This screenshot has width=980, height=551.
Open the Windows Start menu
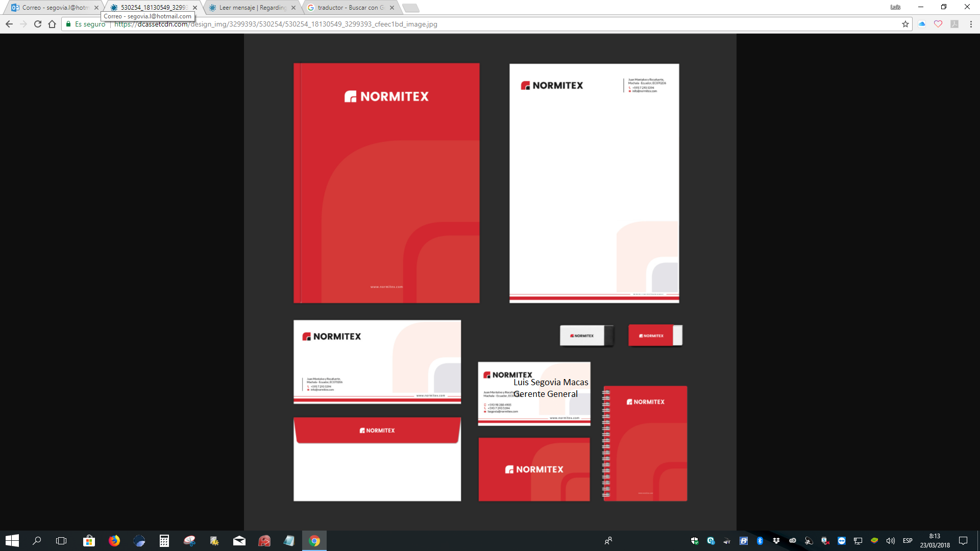click(12, 541)
